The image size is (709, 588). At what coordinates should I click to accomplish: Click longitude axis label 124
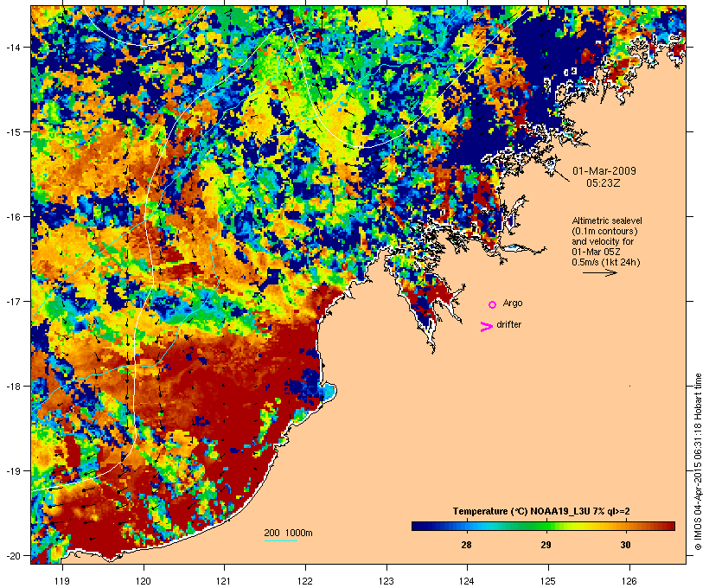click(x=467, y=581)
